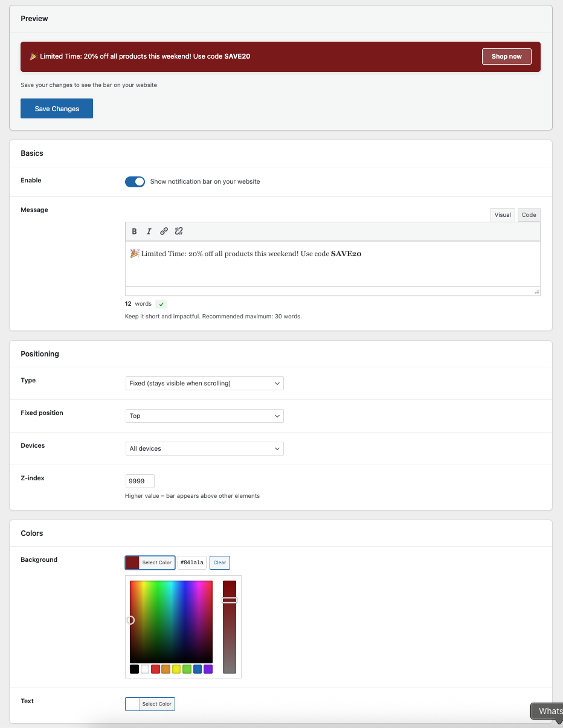The image size is (563, 728).
Task: Click the insert link icon
Action: point(164,231)
